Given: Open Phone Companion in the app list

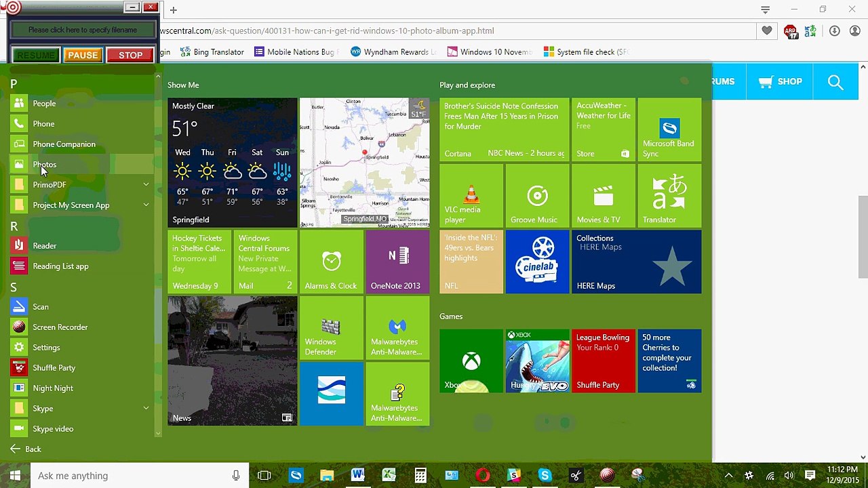Looking at the screenshot, I should (x=81, y=144).
